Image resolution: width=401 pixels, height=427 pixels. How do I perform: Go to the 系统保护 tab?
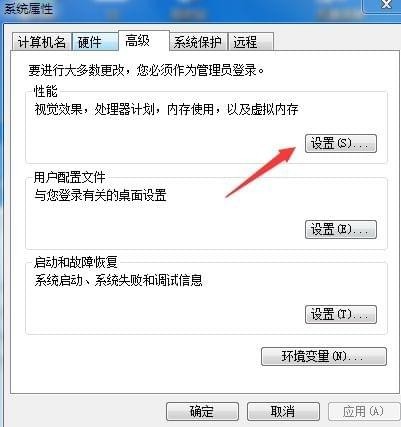(199, 42)
